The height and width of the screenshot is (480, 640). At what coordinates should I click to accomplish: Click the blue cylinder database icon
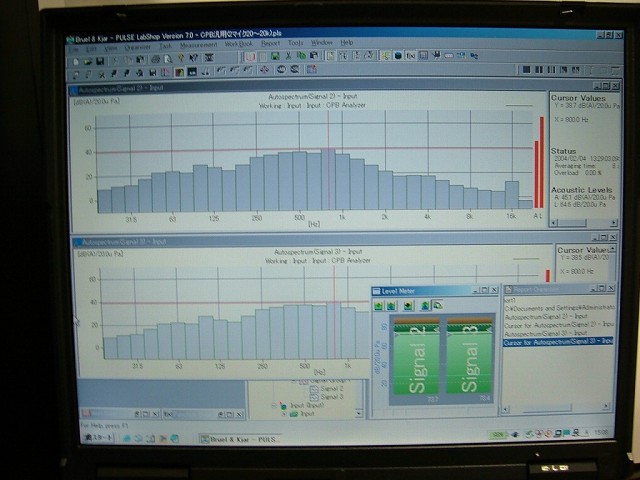tap(397, 56)
